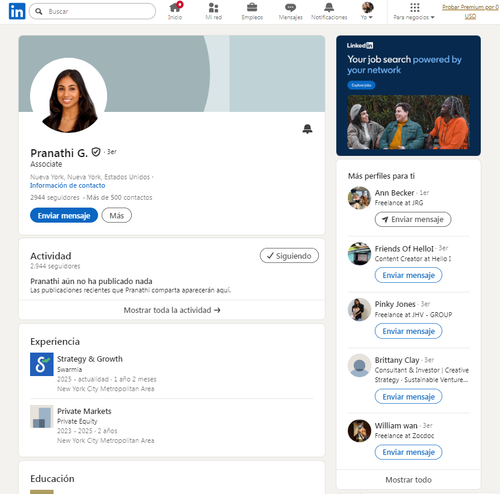
Task: Click the Actividad section heading
Action: (51, 256)
